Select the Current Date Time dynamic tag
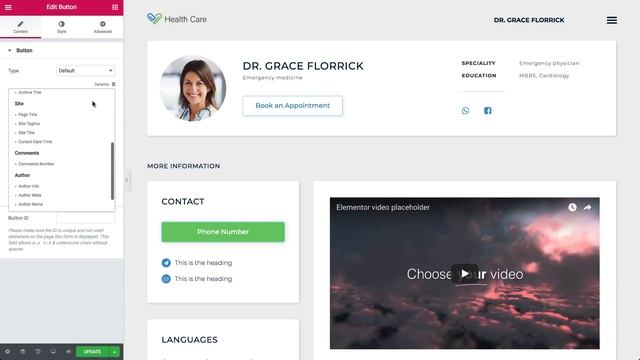This screenshot has height=360, width=640. pyautogui.click(x=35, y=142)
